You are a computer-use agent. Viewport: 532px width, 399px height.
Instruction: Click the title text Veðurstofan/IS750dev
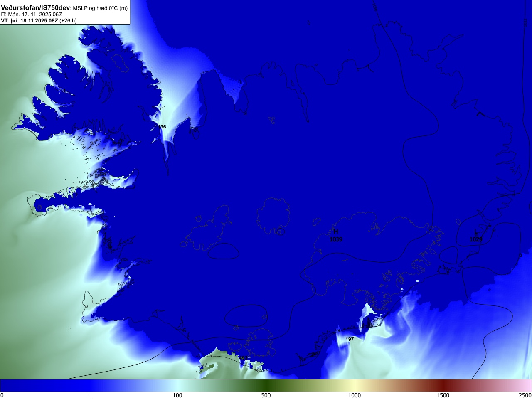point(35,8)
